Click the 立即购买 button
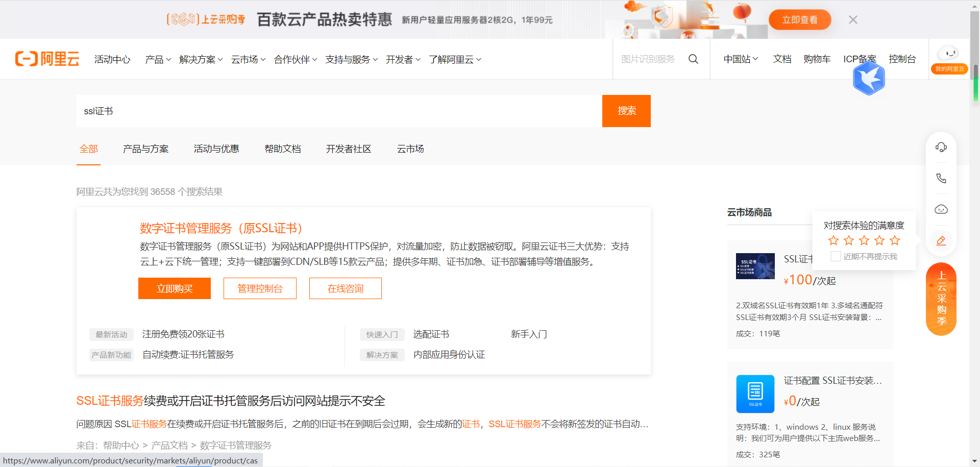 tap(175, 288)
